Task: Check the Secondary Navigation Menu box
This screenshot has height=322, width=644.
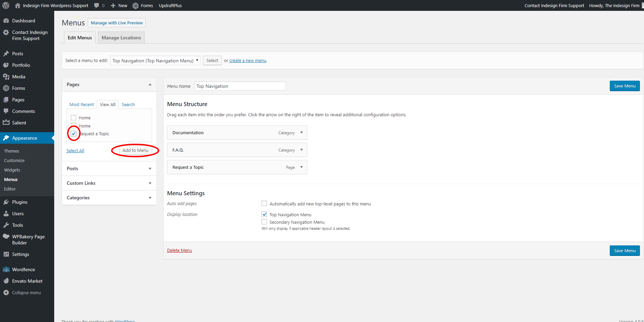Action: (x=264, y=222)
